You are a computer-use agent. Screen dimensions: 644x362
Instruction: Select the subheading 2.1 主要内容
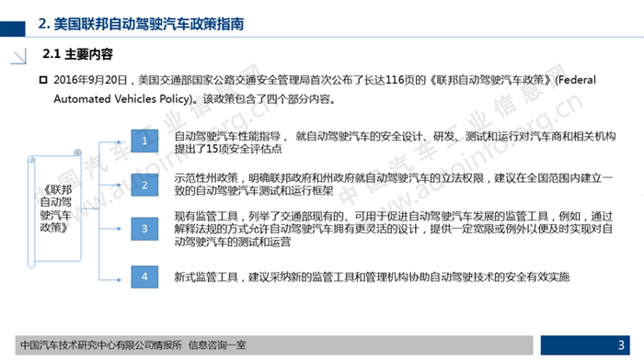[77, 54]
